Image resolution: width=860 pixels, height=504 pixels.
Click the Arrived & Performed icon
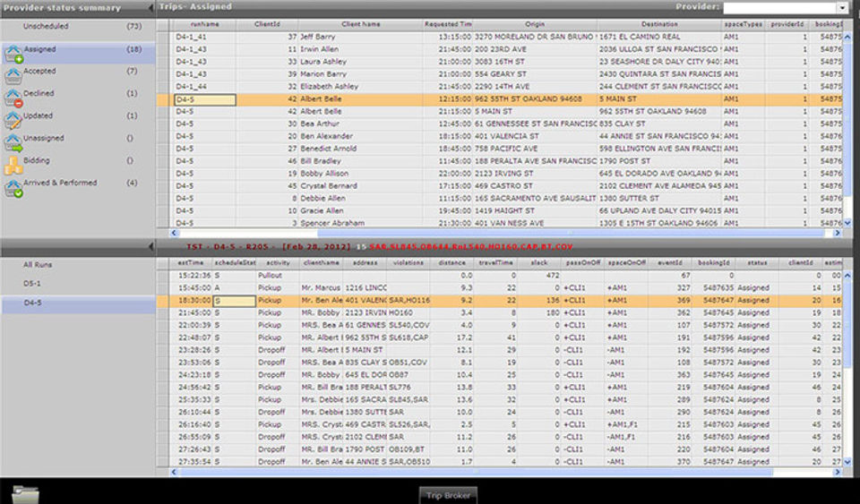pyautogui.click(x=13, y=189)
